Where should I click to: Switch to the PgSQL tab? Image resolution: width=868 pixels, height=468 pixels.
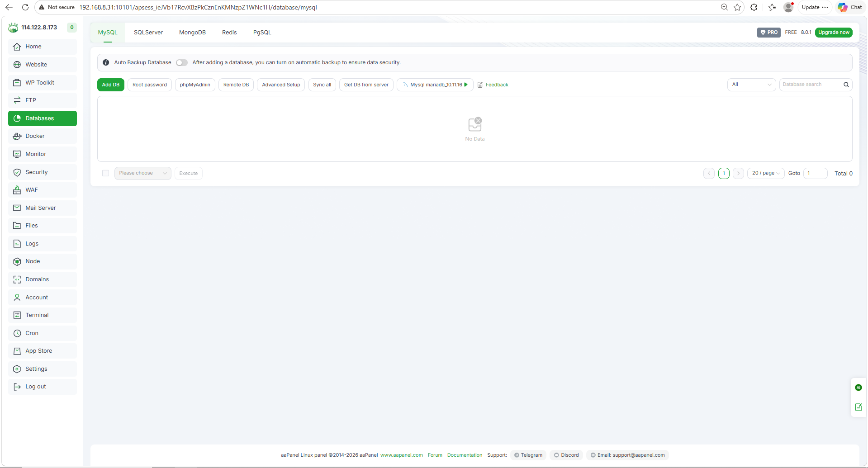point(262,33)
